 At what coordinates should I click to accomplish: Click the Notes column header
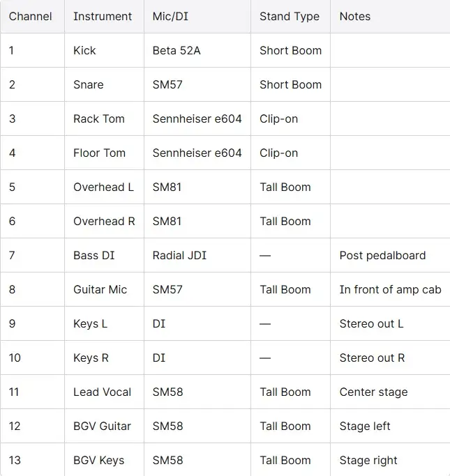tap(355, 16)
